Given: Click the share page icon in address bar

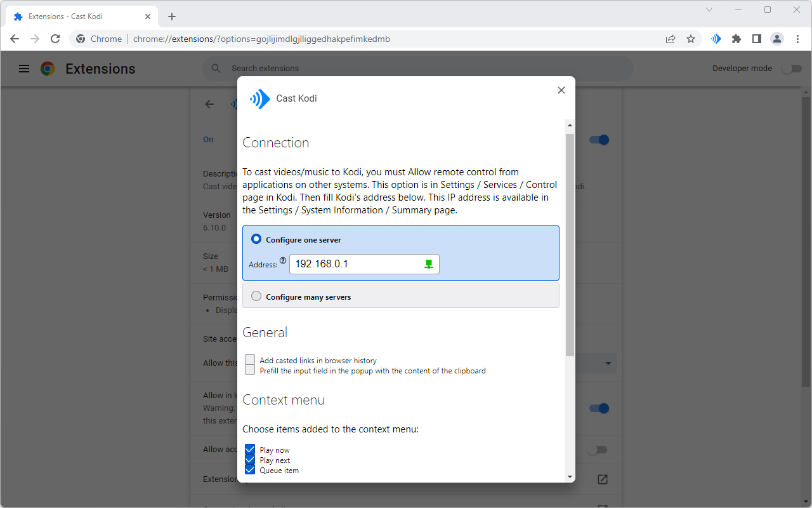Looking at the screenshot, I should (671, 39).
